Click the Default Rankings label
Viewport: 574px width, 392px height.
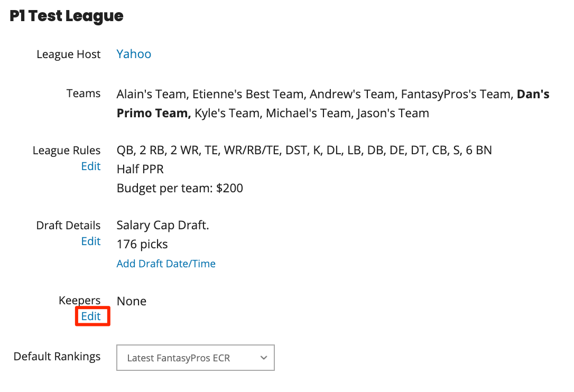pyautogui.click(x=57, y=357)
